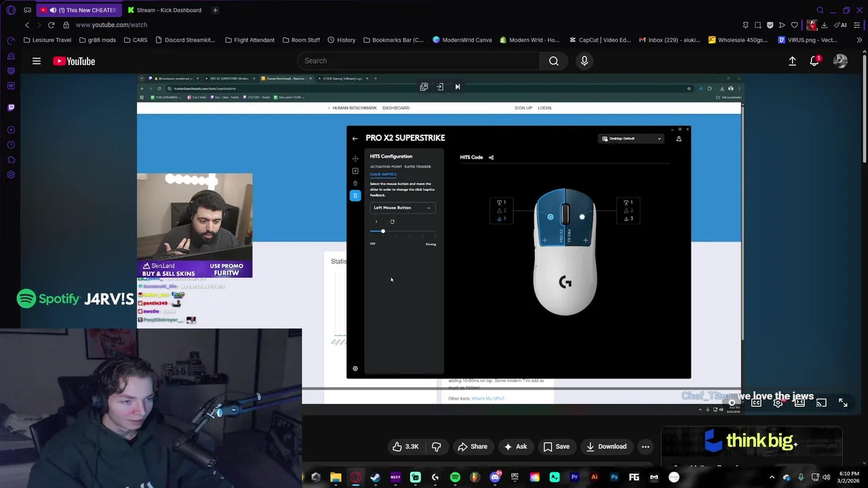Image resolution: width=868 pixels, height=488 pixels.
Task: Open the CapCut Video Editor bookmark
Action: pyautogui.click(x=600, y=40)
